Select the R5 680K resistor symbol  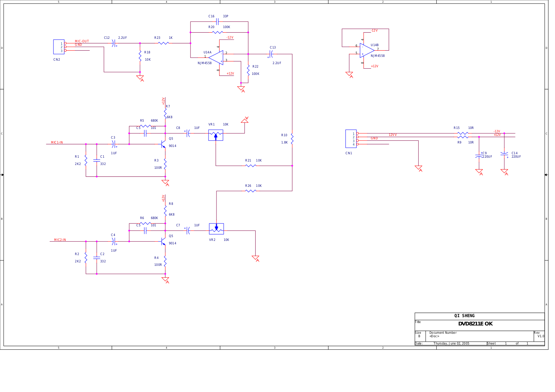coord(145,126)
